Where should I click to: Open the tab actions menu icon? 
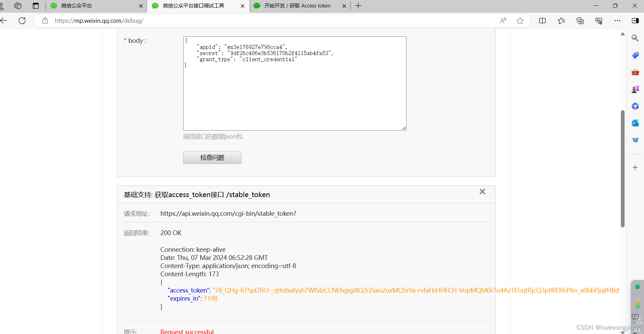click(35, 6)
